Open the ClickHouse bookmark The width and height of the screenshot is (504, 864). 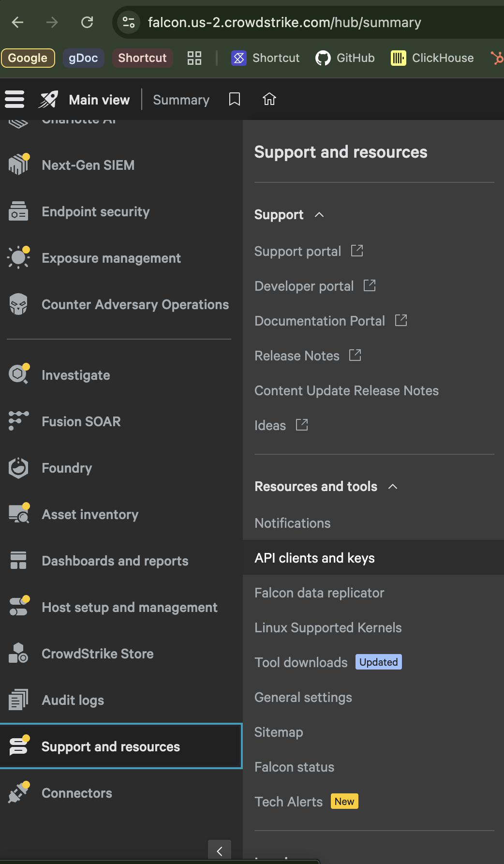432,58
